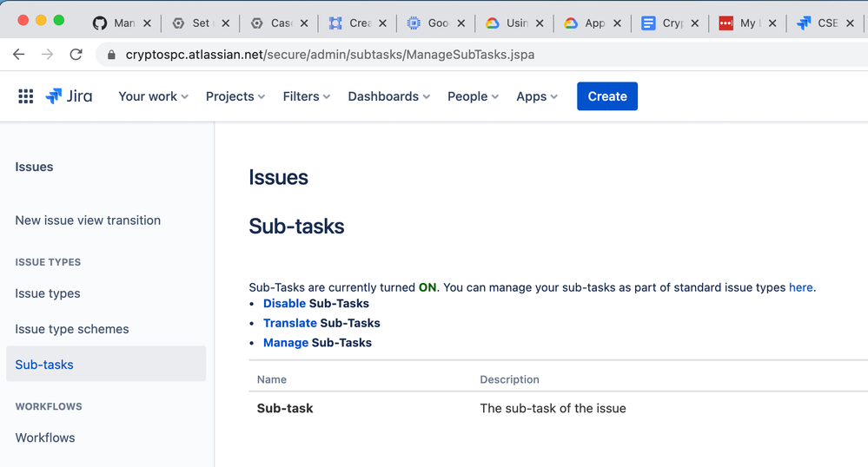Expand the Your work dropdown
The image size is (868, 467).
tap(153, 96)
